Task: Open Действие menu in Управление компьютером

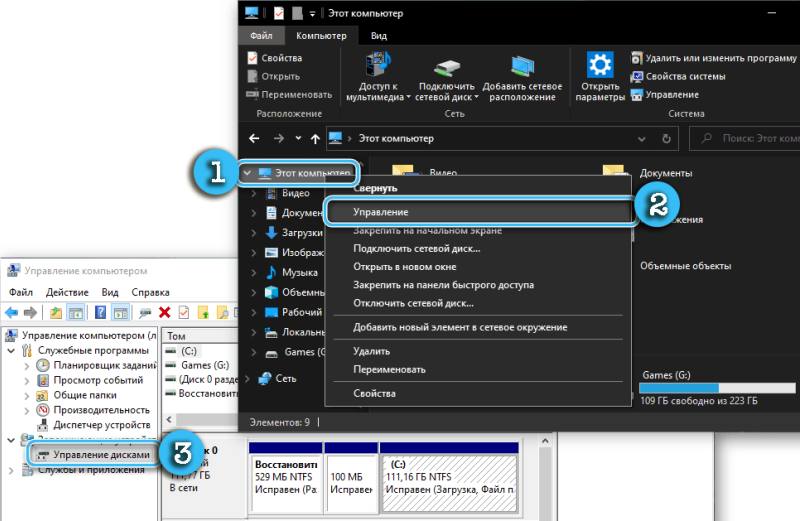Action: pos(67,292)
